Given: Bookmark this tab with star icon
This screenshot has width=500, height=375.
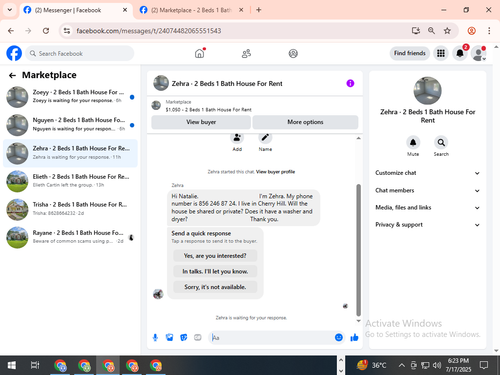Looking at the screenshot, I should [447, 31].
